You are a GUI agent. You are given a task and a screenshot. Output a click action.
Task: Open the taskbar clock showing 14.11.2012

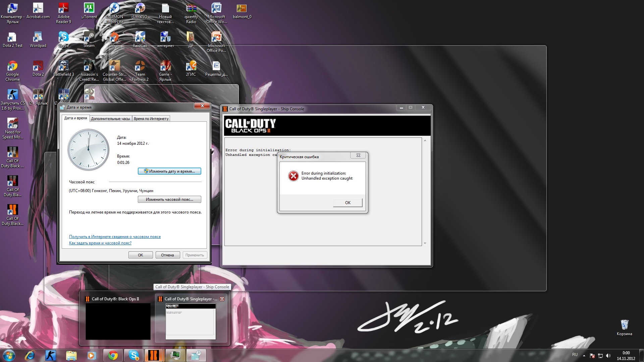tap(626, 356)
